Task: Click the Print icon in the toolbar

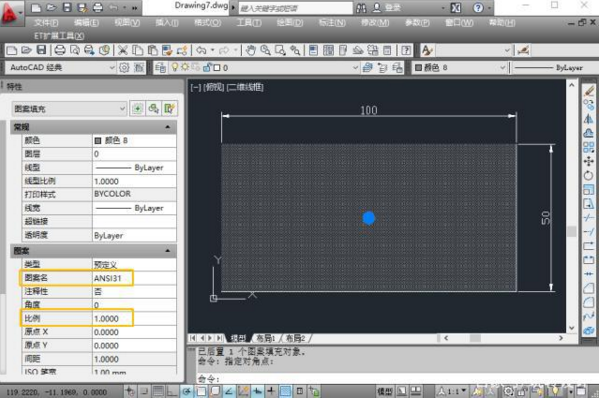Action: coord(60,50)
